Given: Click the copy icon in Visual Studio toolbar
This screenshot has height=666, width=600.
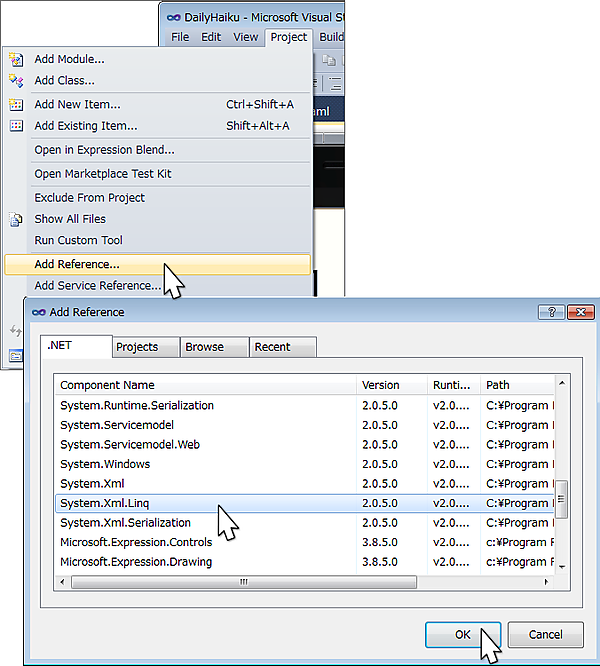Looking at the screenshot, I should point(329,60).
